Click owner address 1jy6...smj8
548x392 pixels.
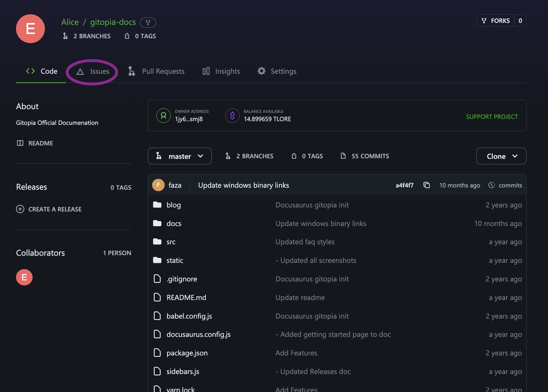(x=189, y=119)
